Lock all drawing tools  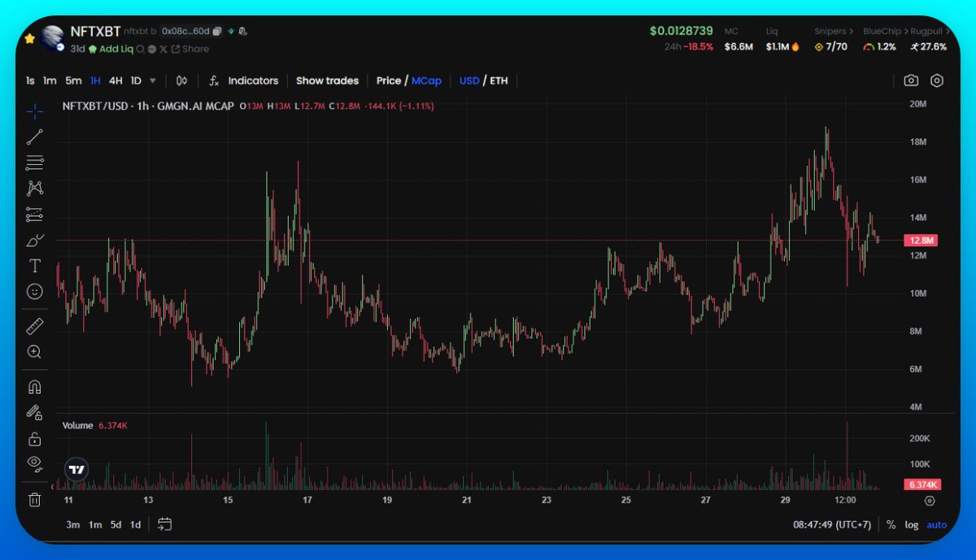click(x=35, y=439)
